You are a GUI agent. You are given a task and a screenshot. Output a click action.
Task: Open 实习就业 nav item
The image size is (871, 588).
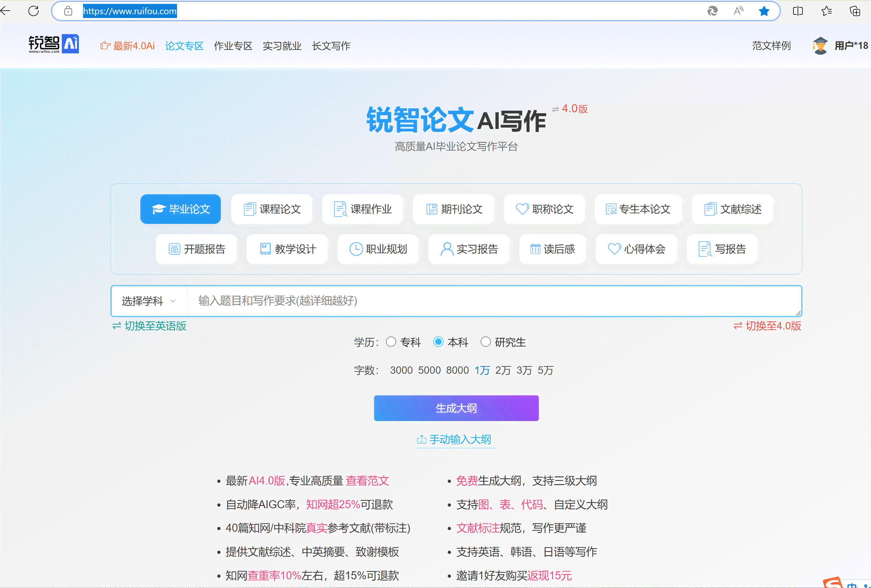click(x=282, y=46)
